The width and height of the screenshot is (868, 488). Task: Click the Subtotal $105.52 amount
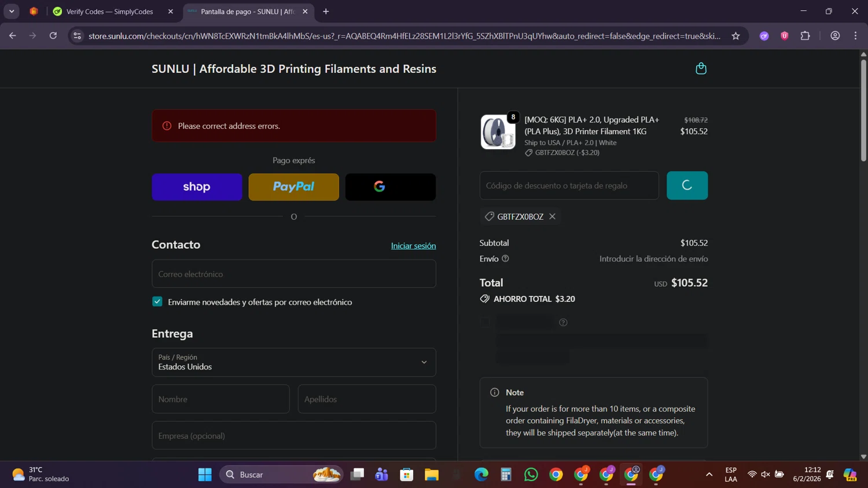[x=694, y=243]
